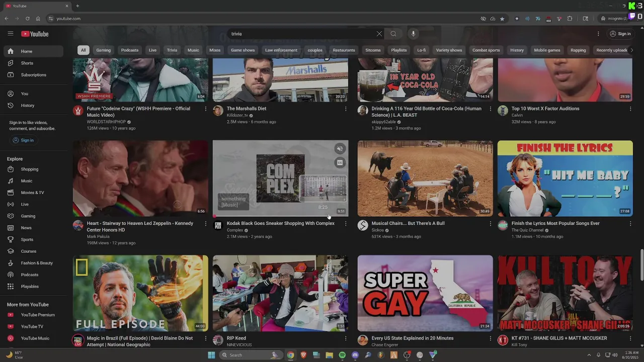Clear the trivia search text with X
The width and height of the screenshot is (644, 362).
tap(379, 34)
